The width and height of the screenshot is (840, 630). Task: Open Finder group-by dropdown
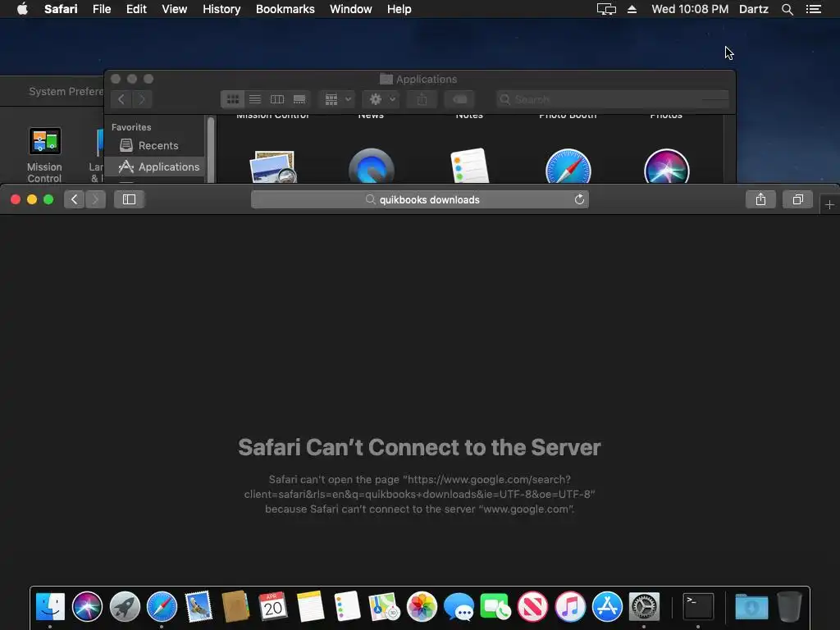click(x=337, y=99)
